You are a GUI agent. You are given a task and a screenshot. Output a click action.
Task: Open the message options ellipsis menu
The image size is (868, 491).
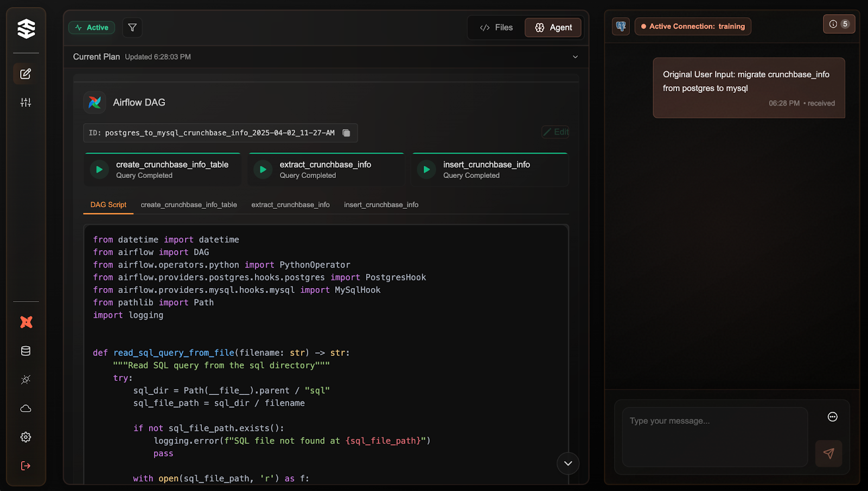coord(833,417)
